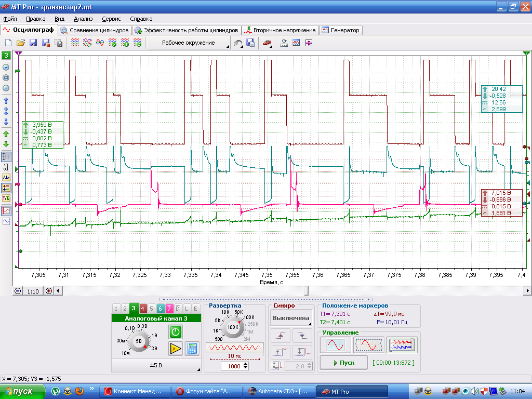Click the green up arrow in left sidebar
532x399 pixels.
6,134
